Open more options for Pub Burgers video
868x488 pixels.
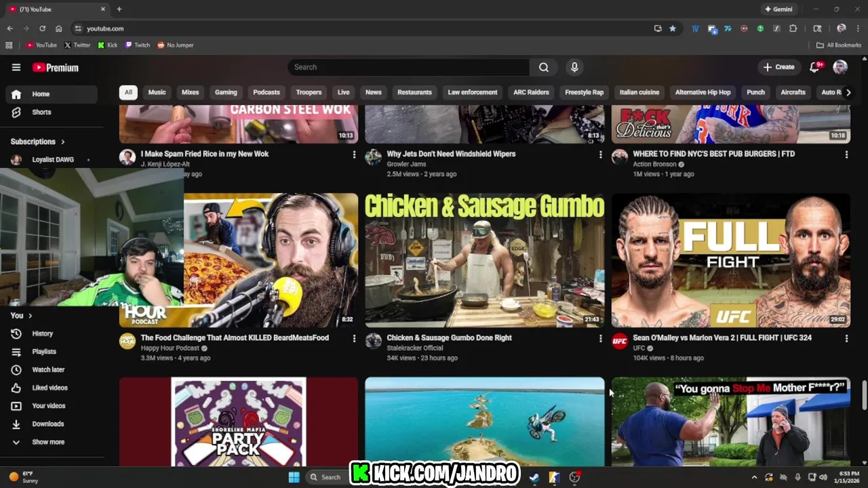tap(846, 155)
